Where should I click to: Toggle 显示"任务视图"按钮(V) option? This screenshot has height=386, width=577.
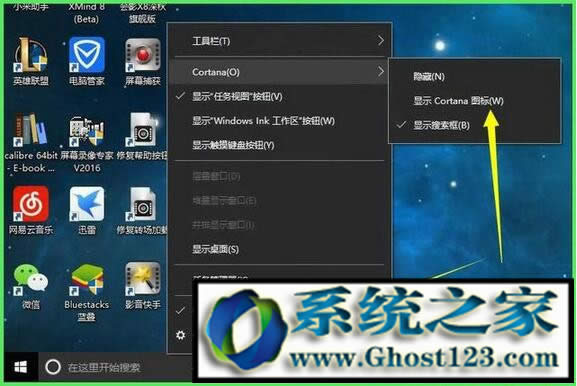pyautogui.click(x=280, y=96)
